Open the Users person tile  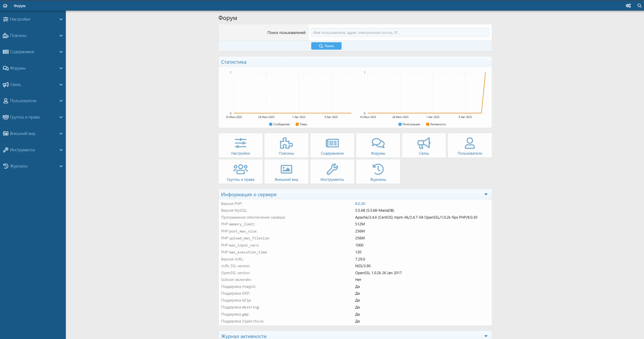[470, 146]
